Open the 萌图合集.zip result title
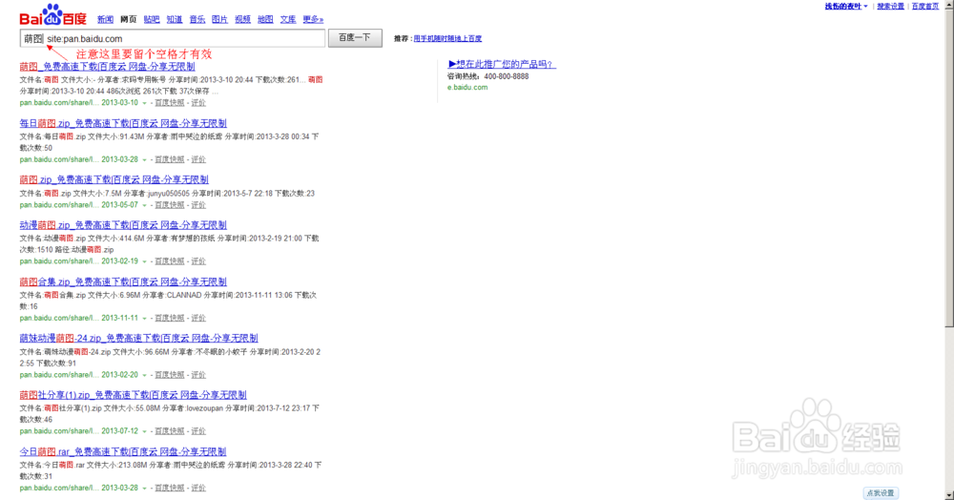The width and height of the screenshot is (954, 500). point(123,282)
